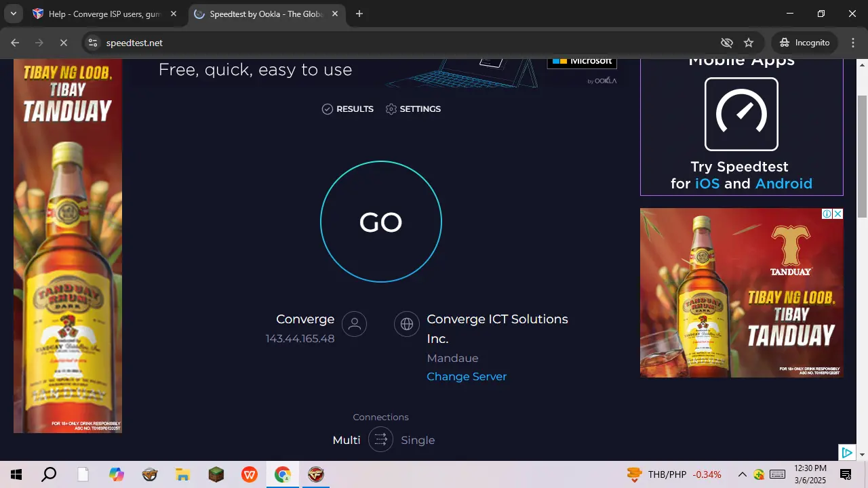Open the Incognito profile button
This screenshot has width=868, height=488.
tap(805, 43)
